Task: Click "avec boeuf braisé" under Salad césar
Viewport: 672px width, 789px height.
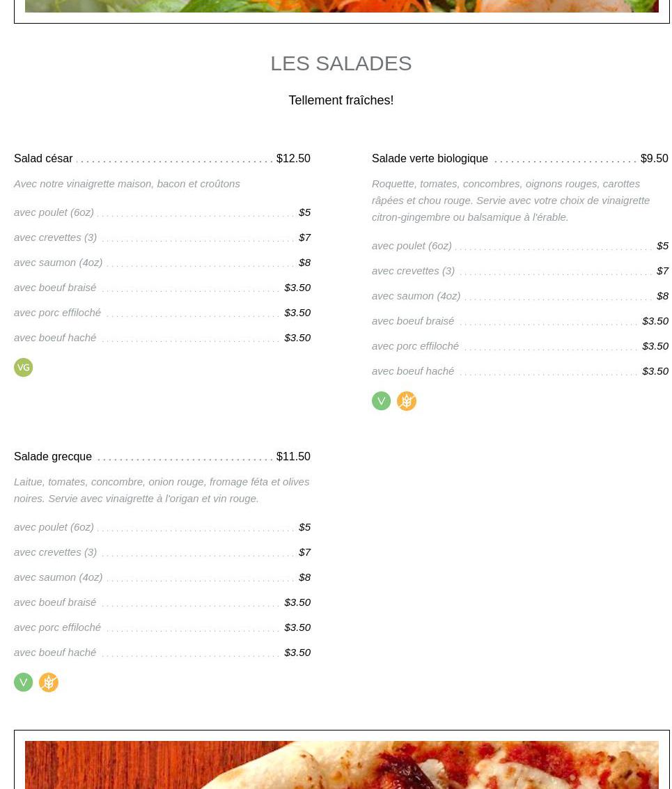Action: point(55,288)
